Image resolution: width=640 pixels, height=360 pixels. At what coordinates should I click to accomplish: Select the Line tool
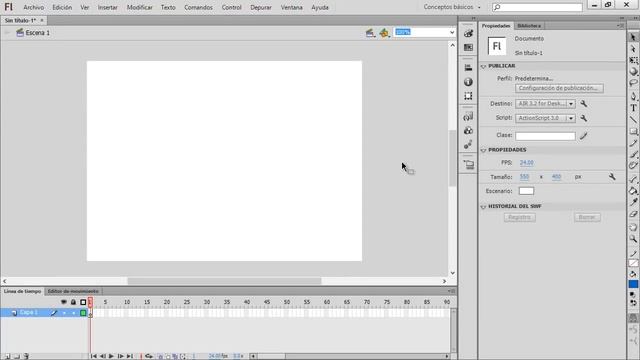click(633, 120)
